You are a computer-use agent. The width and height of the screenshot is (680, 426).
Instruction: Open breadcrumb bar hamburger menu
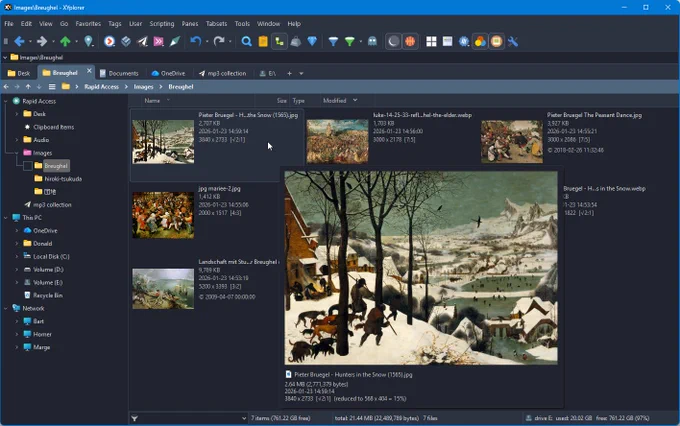point(52,87)
